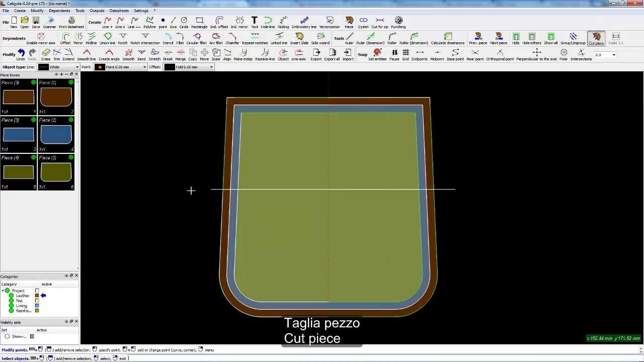The width and height of the screenshot is (644, 362).
Task: Select brown rounded piece thumbnail 2
Action: coord(56,97)
